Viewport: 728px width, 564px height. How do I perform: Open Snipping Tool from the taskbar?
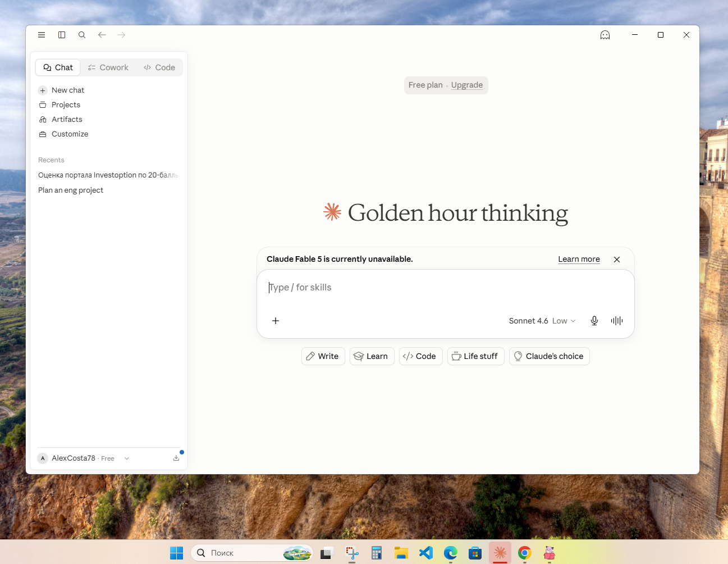click(352, 553)
